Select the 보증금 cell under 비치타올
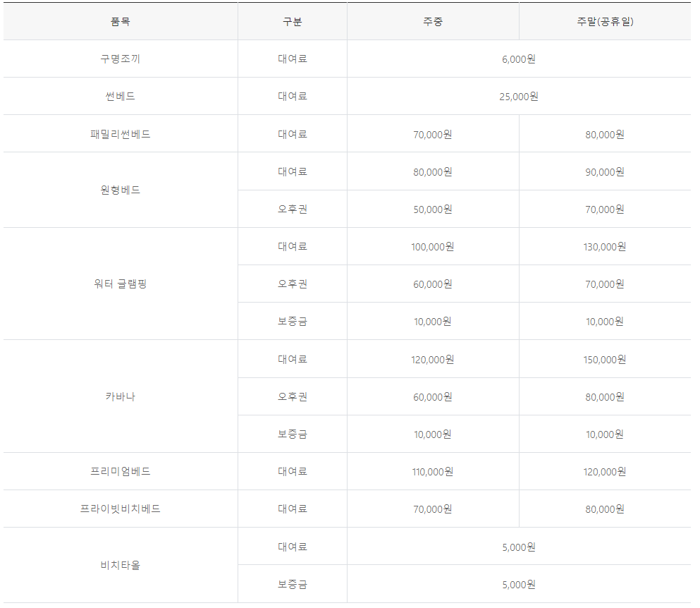The width and height of the screenshot is (700, 608). (x=293, y=584)
